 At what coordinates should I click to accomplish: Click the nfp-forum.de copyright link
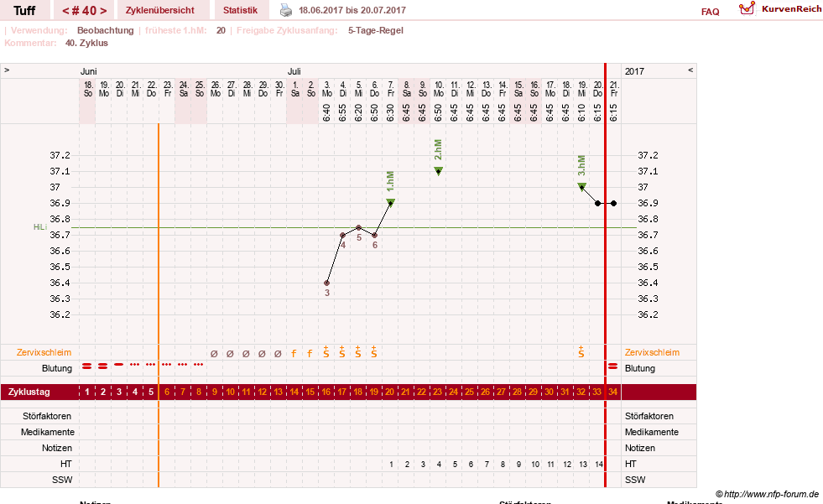pos(767,494)
